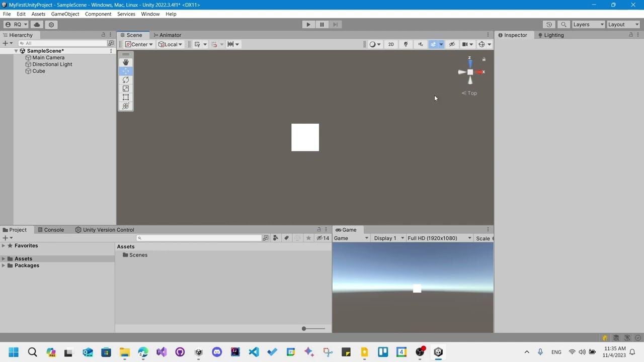Open SampleScene kebab options menu

(111, 51)
